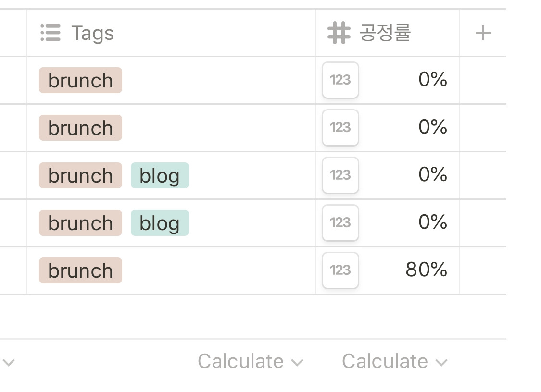Screen dimensions: 541x392
Task: Click the 123 icon in the second row
Action: click(340, 128)
